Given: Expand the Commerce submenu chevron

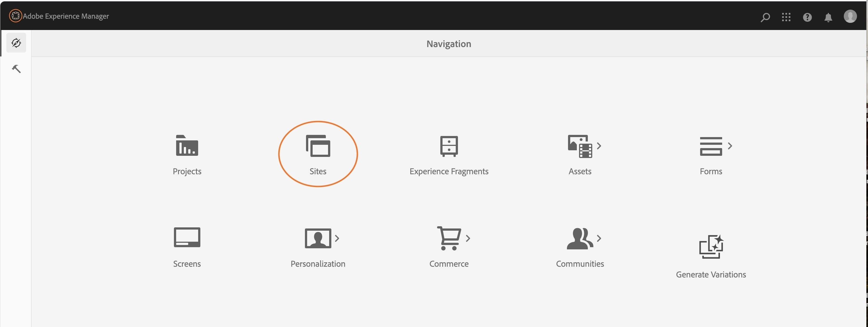Looking at the screenshot, I should [468, 238].
